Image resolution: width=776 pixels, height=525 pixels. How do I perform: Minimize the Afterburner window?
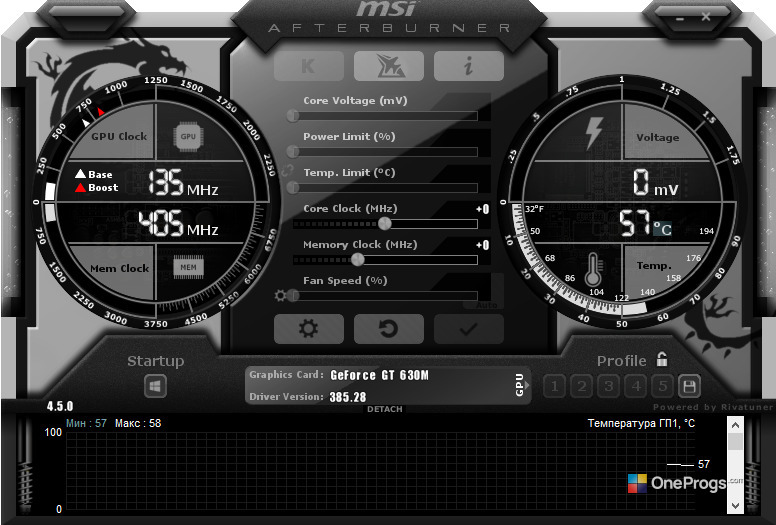680,18
